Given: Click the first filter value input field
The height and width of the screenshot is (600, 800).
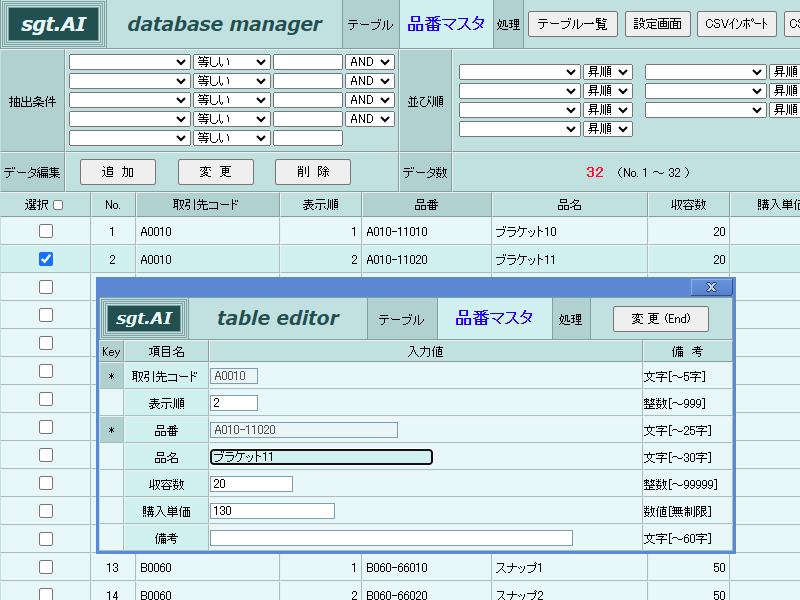Looking at the screenshot, I should tap(308, 62).
